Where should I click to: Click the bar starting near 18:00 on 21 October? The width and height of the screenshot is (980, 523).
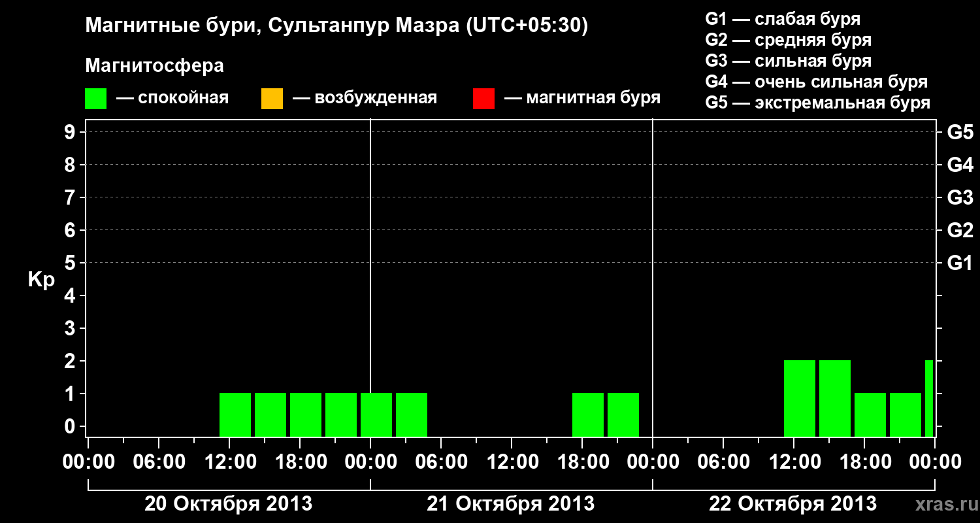click(x=588, y=414)
